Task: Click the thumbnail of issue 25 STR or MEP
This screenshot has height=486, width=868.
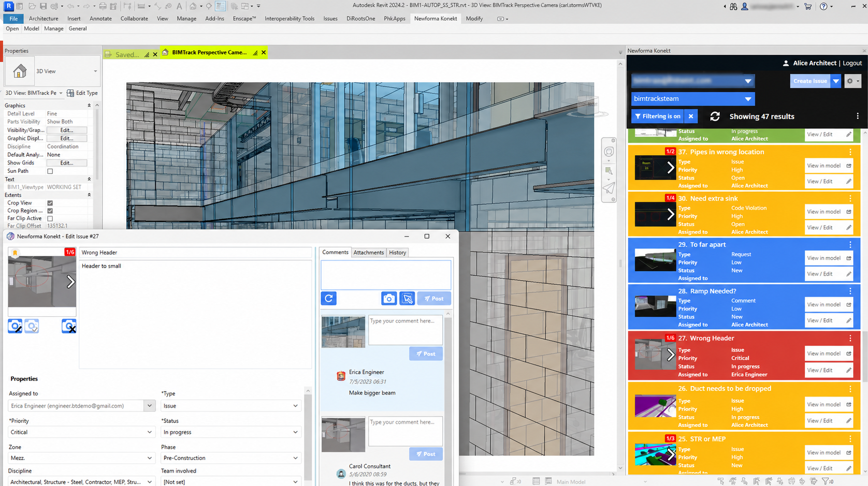Action: (655, 454)
